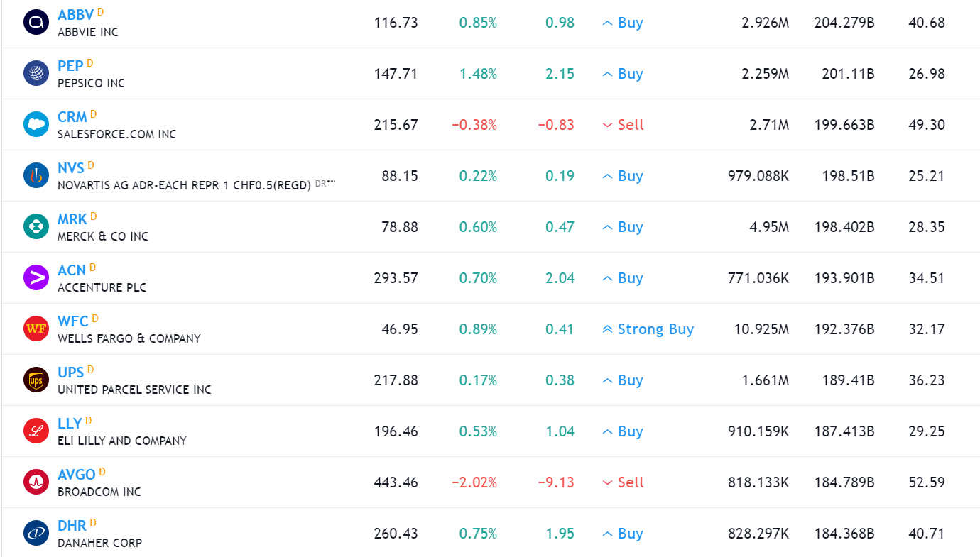Click the −9.13 change for AVGO
Image resolution: width=980 pixels, height=557 pixels.
coord(556,482)
